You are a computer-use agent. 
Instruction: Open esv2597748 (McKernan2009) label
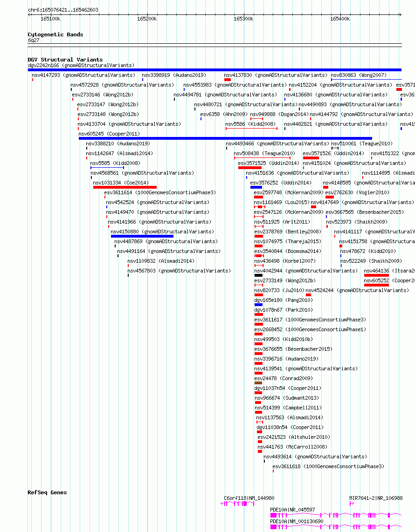coord(289,193)
